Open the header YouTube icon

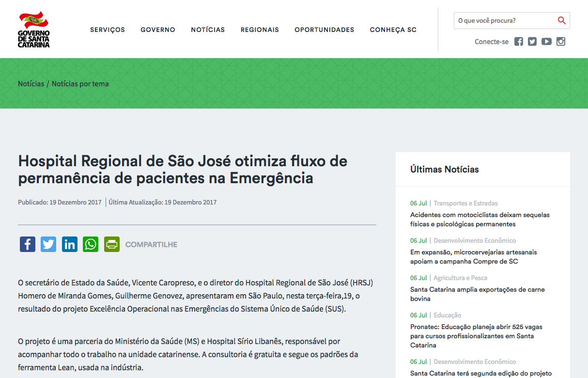(547, 42)
